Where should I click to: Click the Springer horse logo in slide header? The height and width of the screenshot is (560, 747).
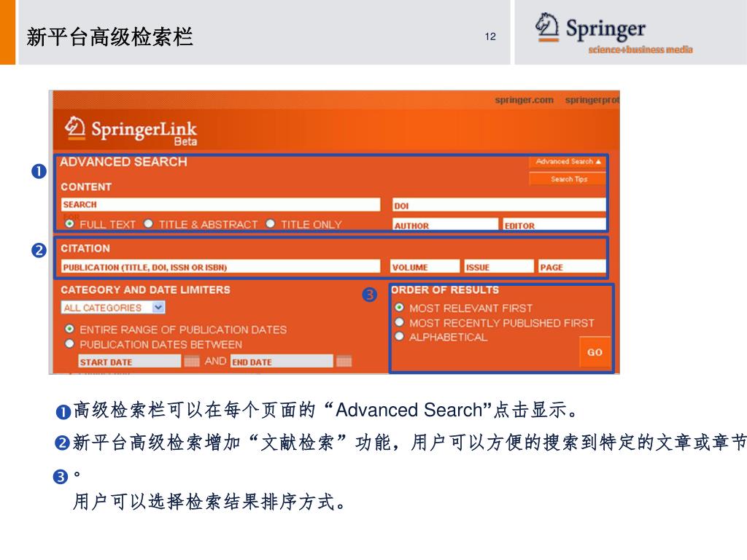pos(547,27)
